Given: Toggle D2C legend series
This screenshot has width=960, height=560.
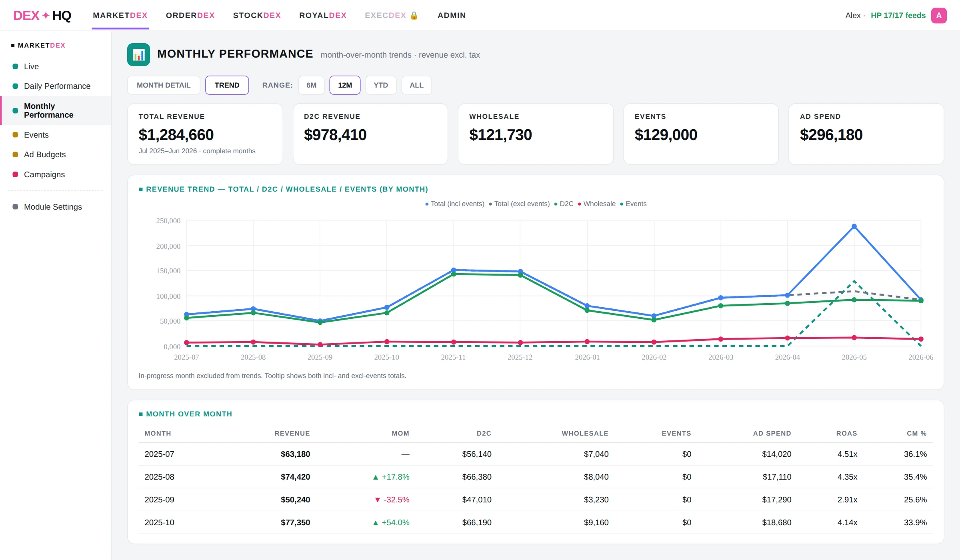Looking at the screenshot, I should click(x=564, y=204).
